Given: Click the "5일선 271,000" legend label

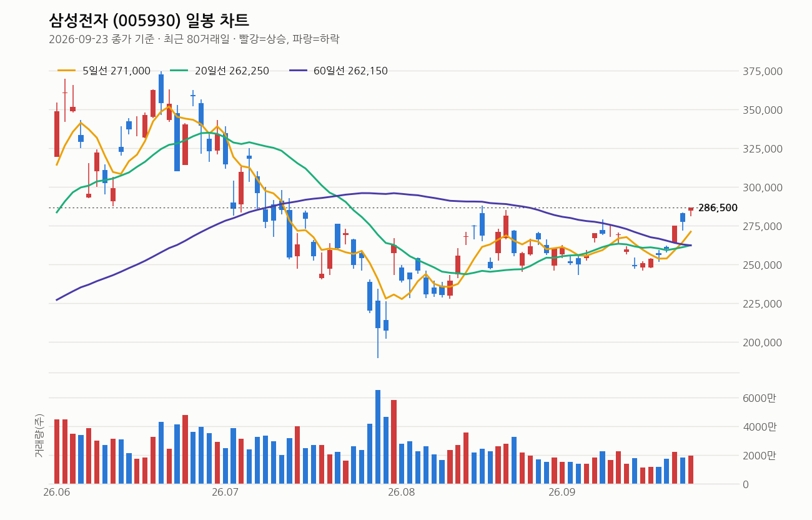Looking at the screenshot, I should pos(117,71).
